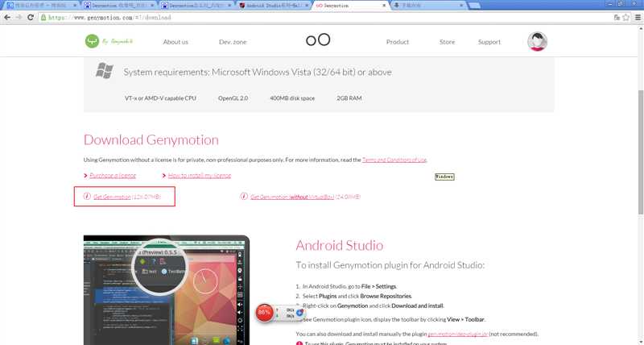Click the Download Genymotion heading
This screenshot has width=644, height=345.
tap(151, 139)
